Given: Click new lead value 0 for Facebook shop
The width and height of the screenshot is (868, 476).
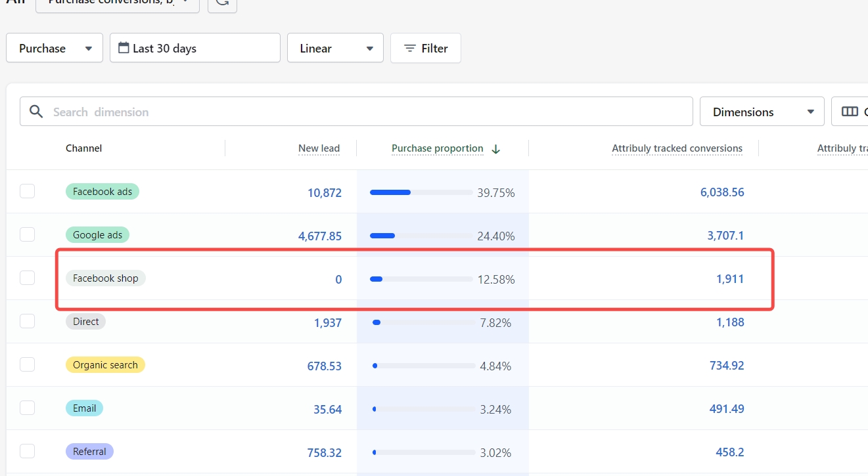Looking at the screenshot, I should pos(338,279).
